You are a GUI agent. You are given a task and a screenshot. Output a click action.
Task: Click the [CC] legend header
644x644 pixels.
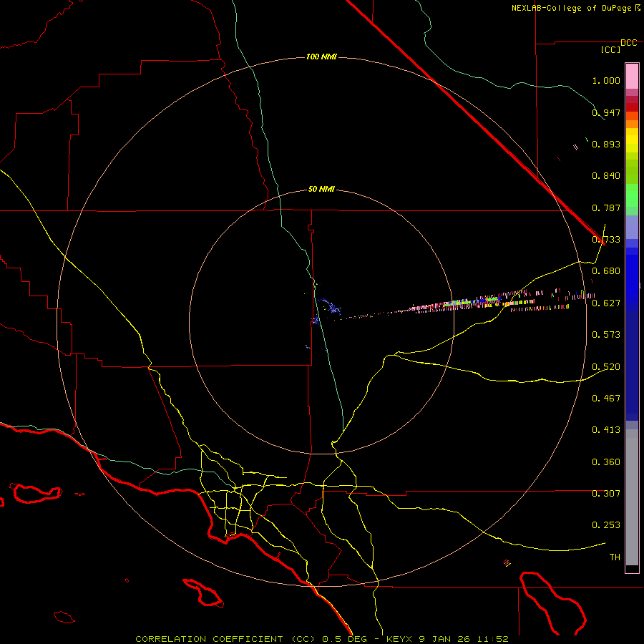pyautogui.click(x=610, y=49)
